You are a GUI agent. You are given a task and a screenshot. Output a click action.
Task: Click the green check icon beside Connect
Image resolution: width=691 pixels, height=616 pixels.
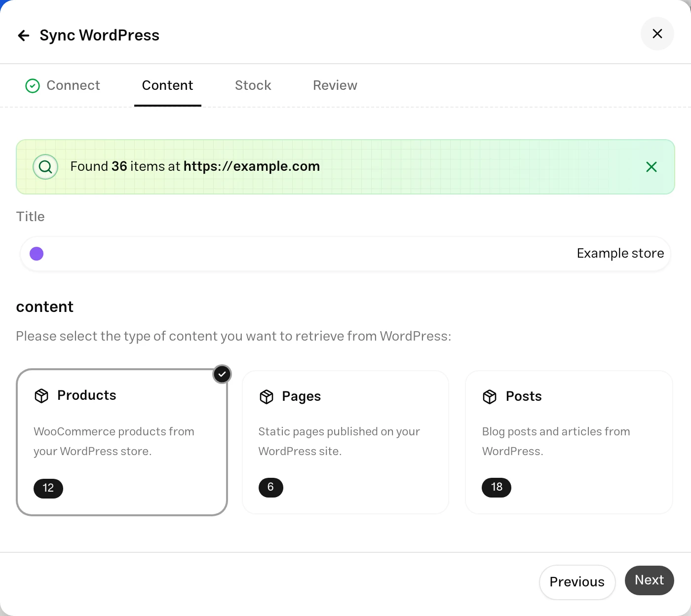pyautogui.click(x=33, y=86)
